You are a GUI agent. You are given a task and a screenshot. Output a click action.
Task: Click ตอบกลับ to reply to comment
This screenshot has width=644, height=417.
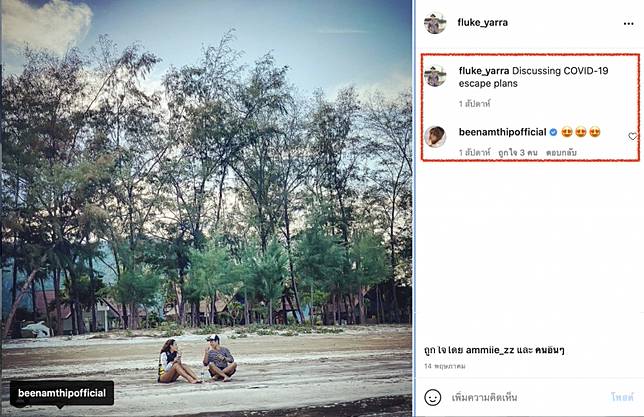pos(561,153)
